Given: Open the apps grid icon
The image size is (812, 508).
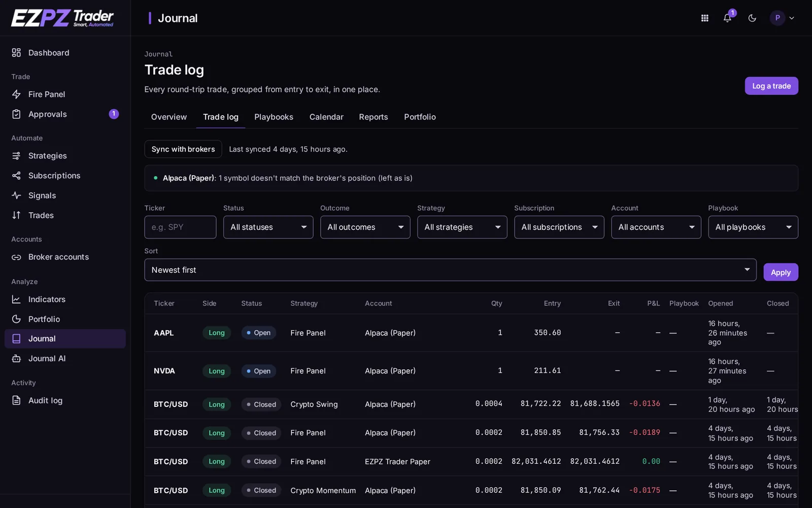Looking at the screenshot, I should click(704, 18).
